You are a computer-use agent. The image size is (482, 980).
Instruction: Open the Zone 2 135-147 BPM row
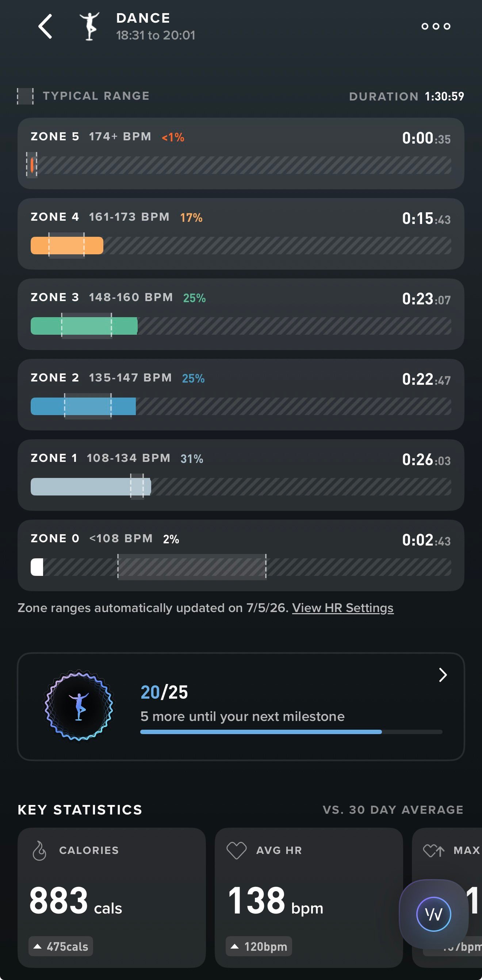pos(241,395)
